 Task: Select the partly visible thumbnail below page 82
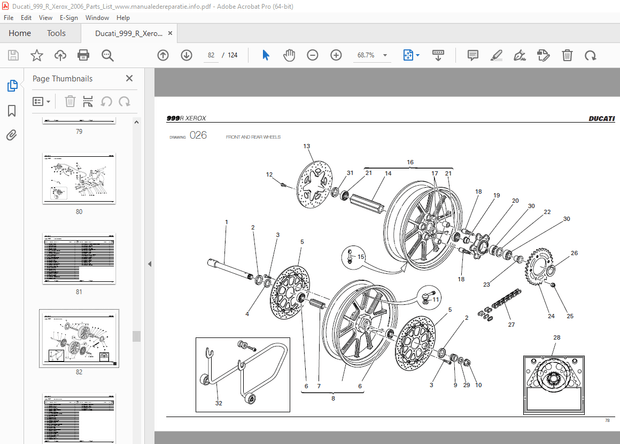click(79, 419)
